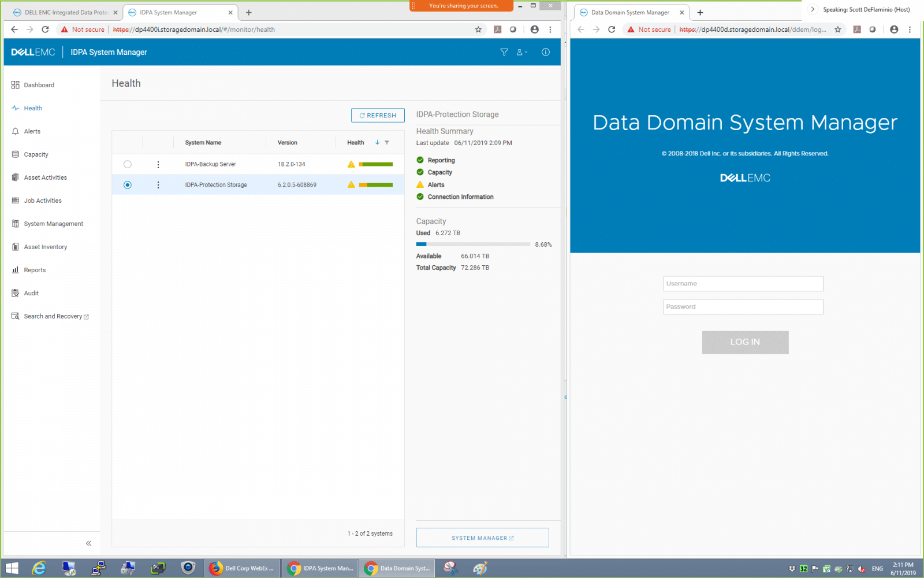Click Version column header
This screenshot has height=578, width=924.
[x=288, y=143]
